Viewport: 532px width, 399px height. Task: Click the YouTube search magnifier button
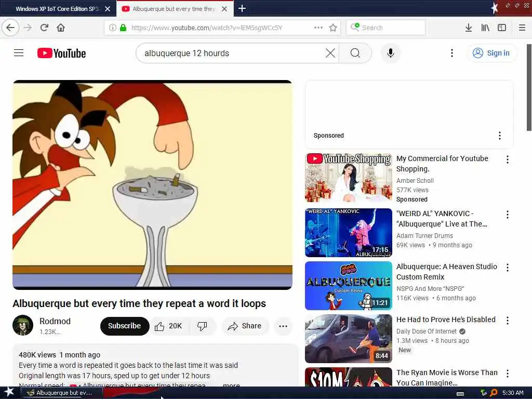coord(355,53)
